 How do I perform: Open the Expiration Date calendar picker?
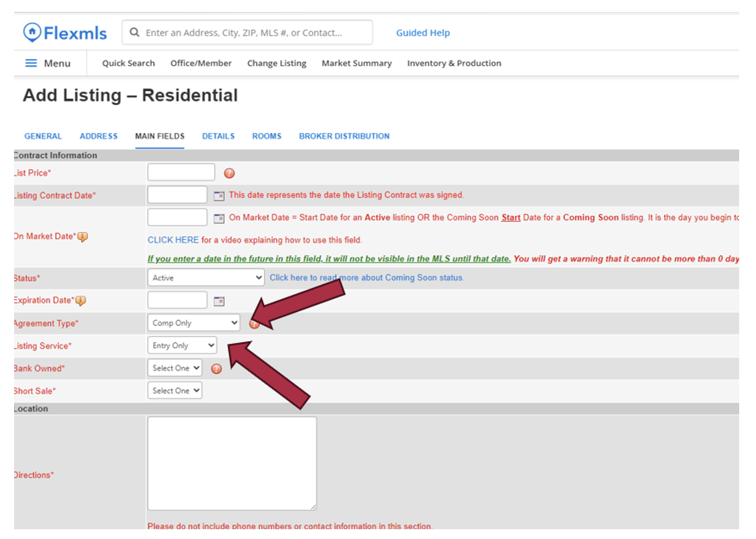click(219, 301)
